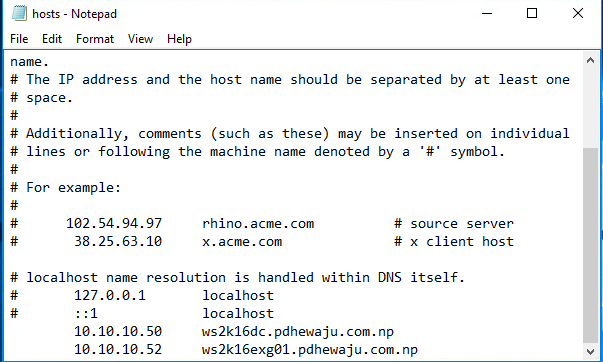Viewport: 603px width, 362px height.
Task: Click on the 10.10.10.50 IP address
Action: (118, 332)
